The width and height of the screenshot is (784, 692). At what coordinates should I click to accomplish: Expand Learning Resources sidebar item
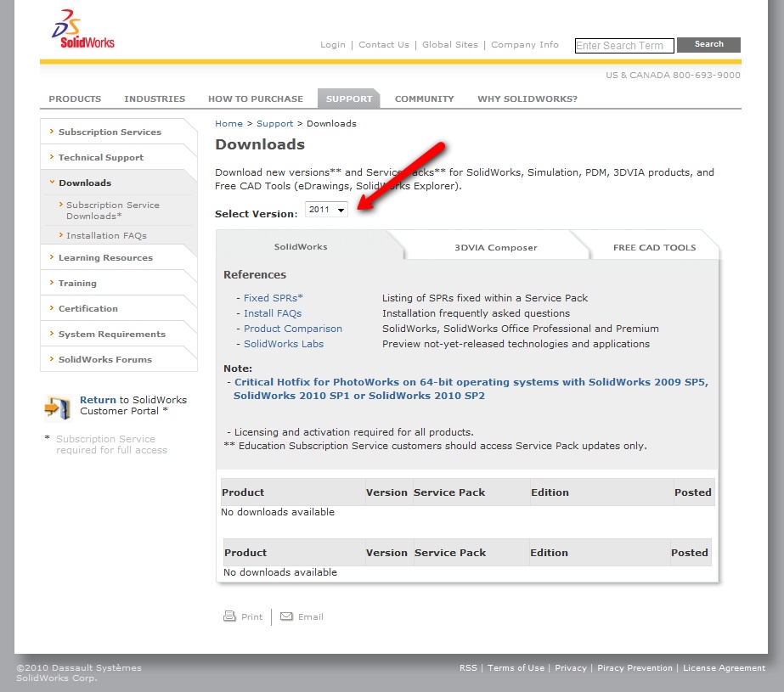coord(105,258)
